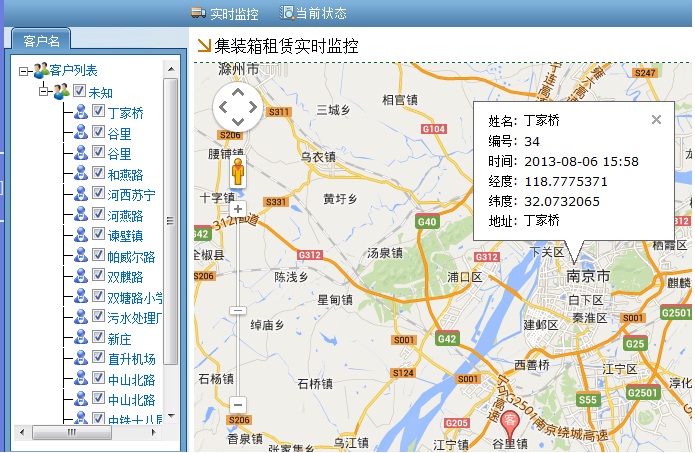This screenshot has width=695, height=453.
Task: Uncheck the 未知 group checkbox
Action: click(79, 90)
